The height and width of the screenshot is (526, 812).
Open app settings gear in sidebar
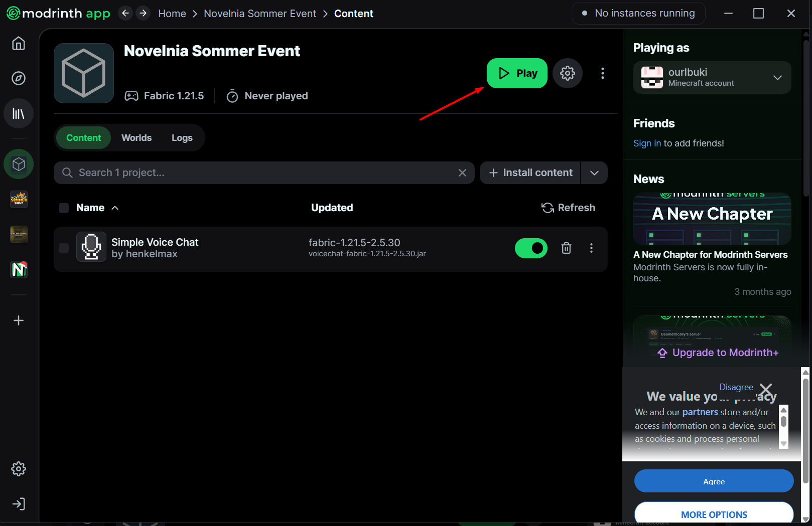(19, 469)
